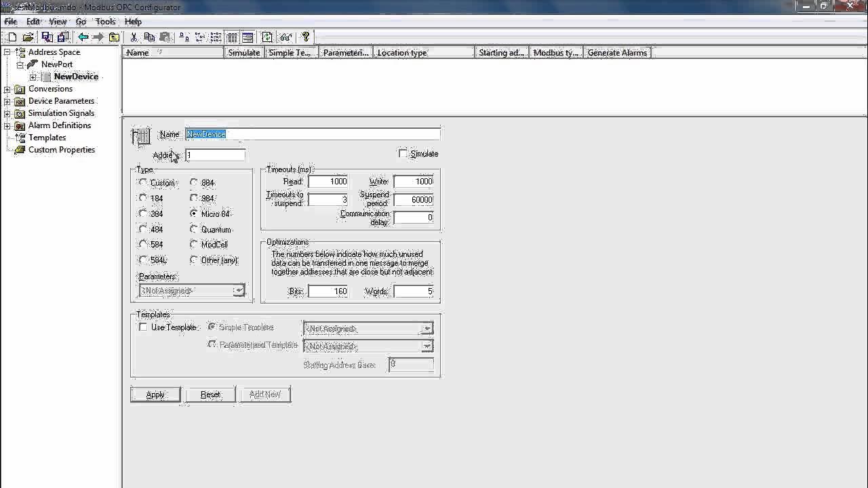Expand the Alarm Definitions tree node
This screenshot has width=868, height=488.
click(x=7, y=125)
